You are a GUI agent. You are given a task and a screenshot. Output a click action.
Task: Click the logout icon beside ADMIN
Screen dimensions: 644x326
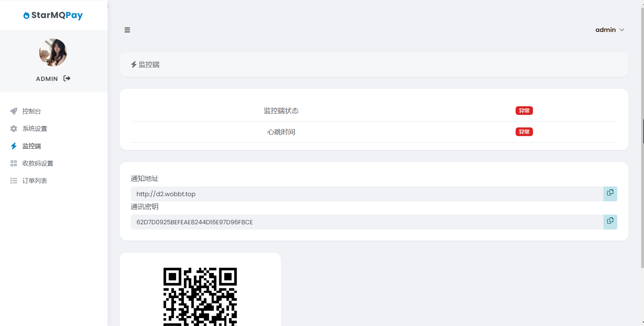click(x=67, y=78)
